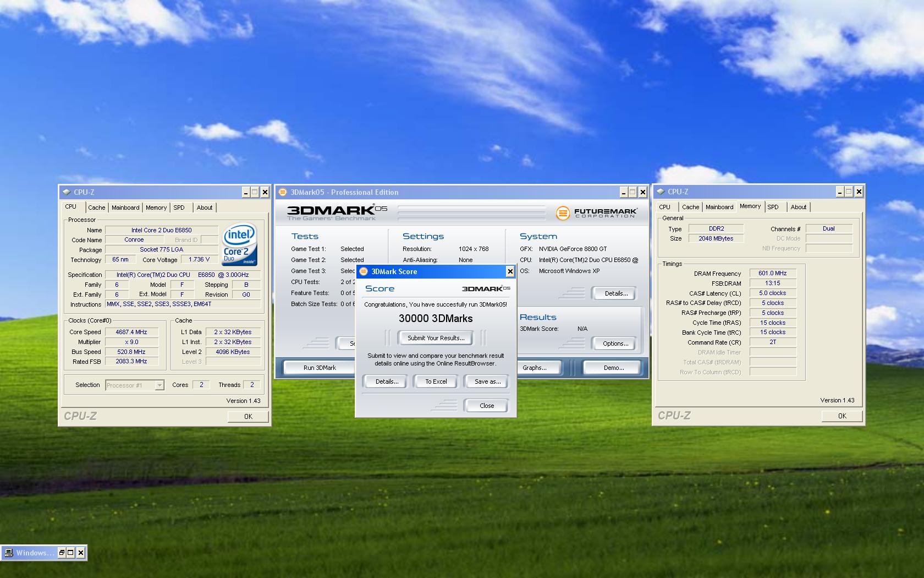Click the memory Size value 2048 MBytes

(716, 238)
